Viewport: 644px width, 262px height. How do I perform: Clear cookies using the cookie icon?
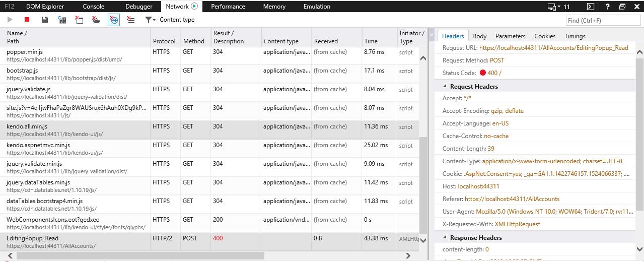pyautogui.click(x=96, y=20)
